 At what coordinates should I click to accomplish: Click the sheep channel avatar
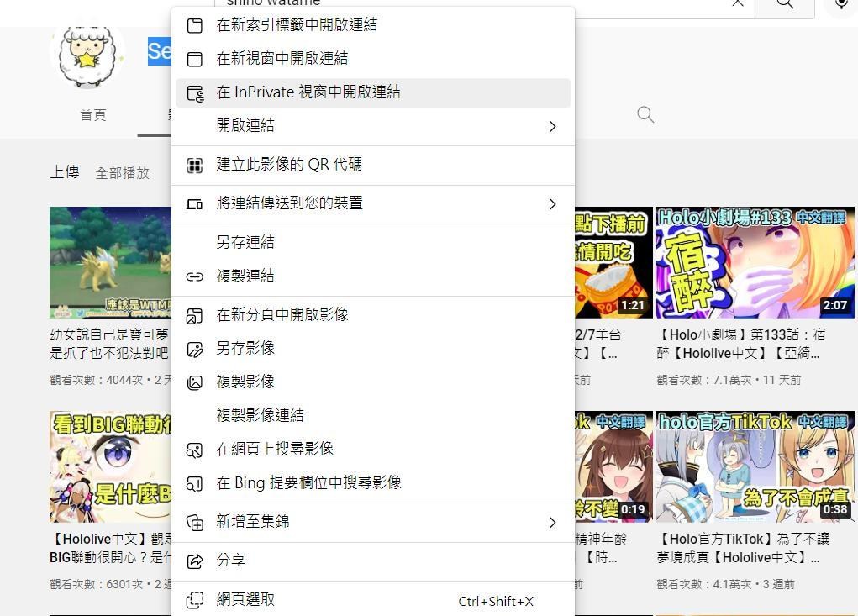click(x=87, y=55)
